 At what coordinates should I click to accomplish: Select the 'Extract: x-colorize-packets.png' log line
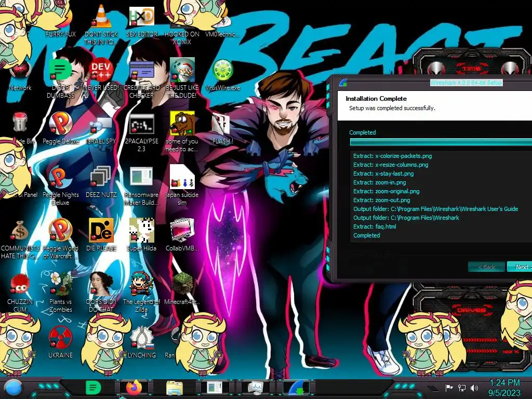tap(392, 156)
